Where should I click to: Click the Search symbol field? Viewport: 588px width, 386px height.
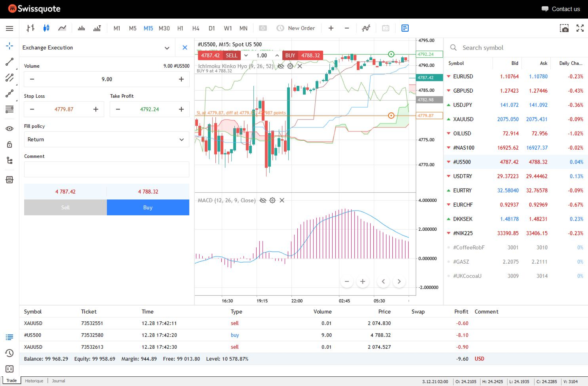[x=503, y=47]
